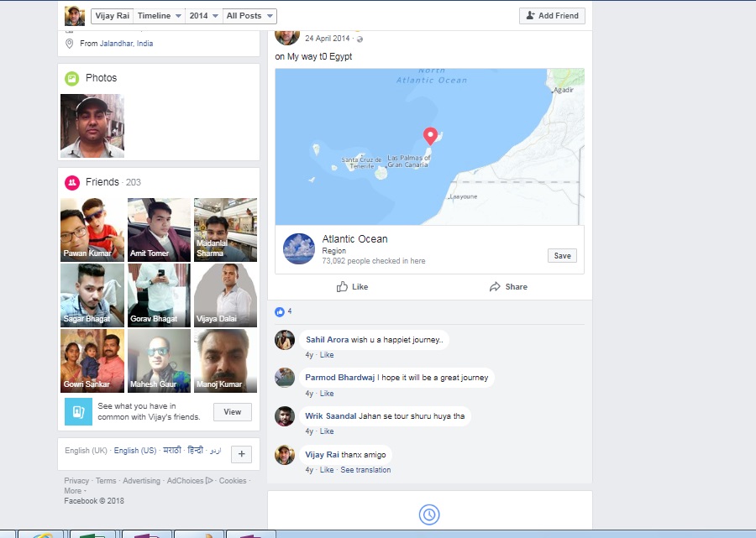Open the Advertising footer link
This screenshot has height=538, width=756.
[x=141, y=481]
